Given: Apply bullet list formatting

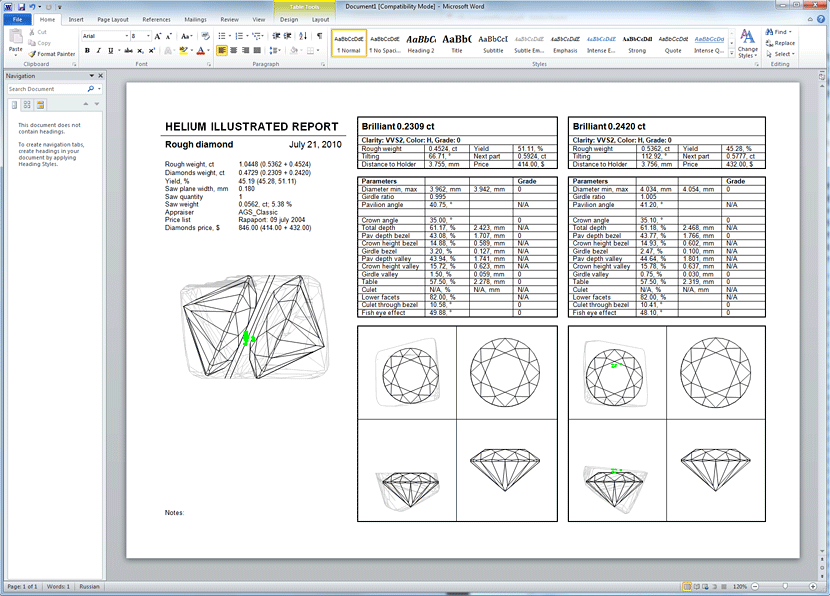Looking at the screenshot, I should 222,35.
